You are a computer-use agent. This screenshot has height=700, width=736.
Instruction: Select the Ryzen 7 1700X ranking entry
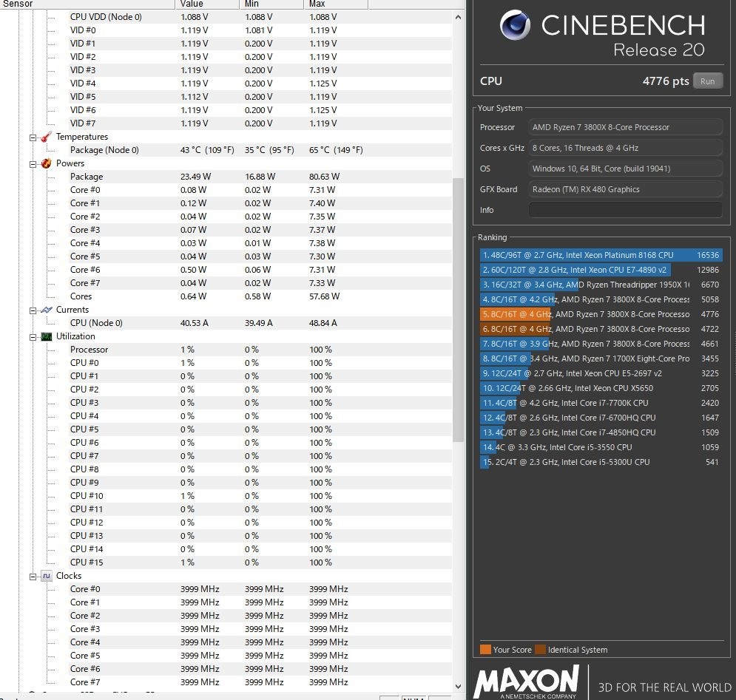tap(601, 359)
